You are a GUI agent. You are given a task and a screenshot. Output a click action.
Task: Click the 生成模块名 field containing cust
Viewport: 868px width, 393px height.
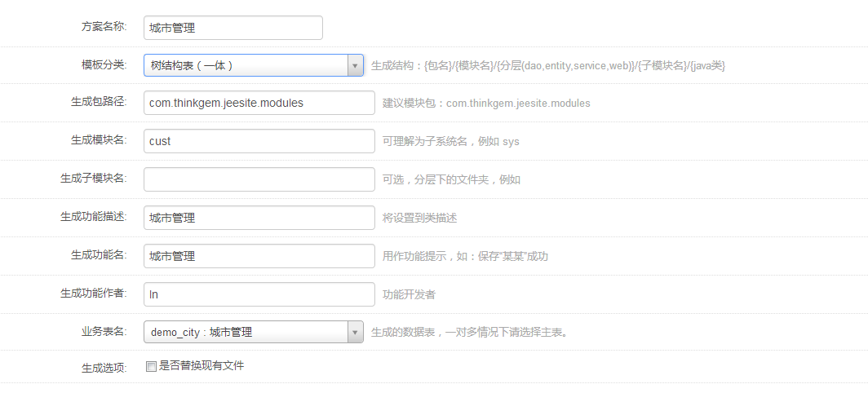pyautogui.click(x=259, y=141)
